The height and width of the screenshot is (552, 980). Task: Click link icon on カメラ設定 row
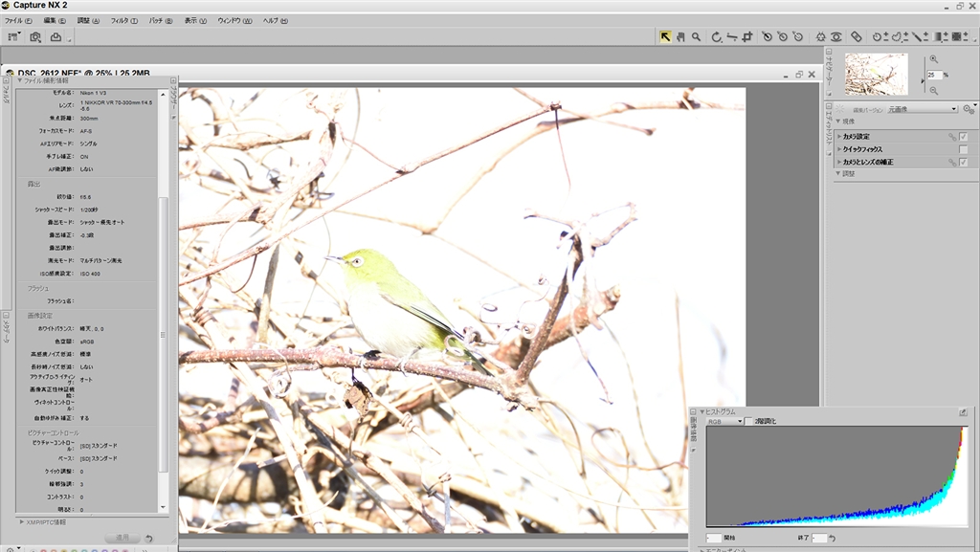tap(952, 136)
